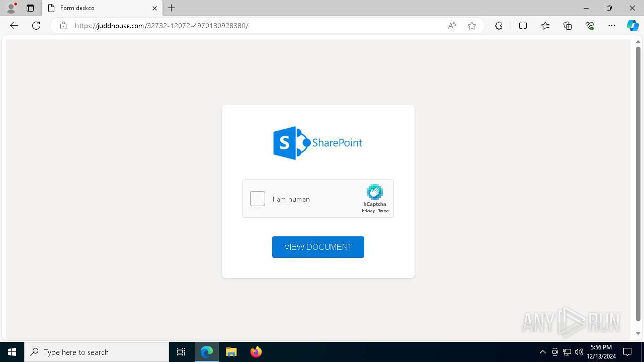Screen dimensions: 644x362
Task: Open the Tab actions menu
Action: tap(30, 8)
